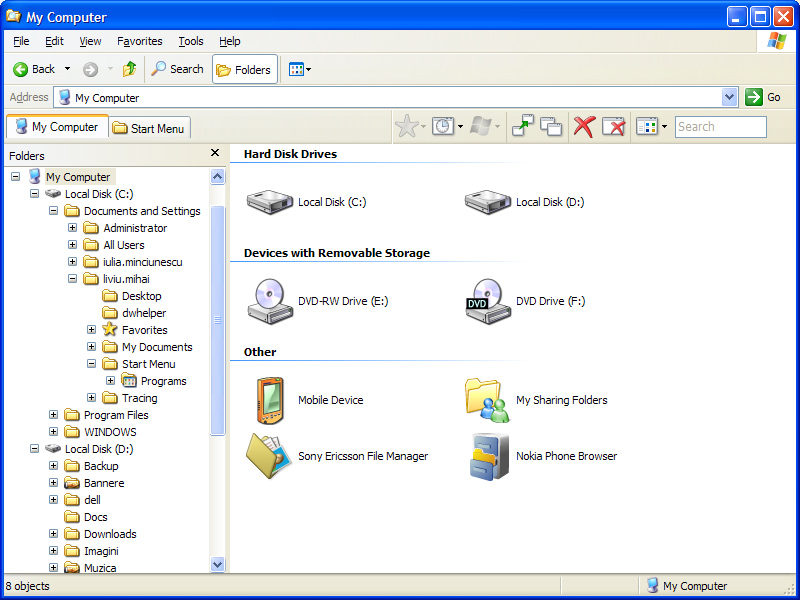Screen dimensions: 800x600
Task: Click the folder tree scroll up arrow
Action: coord(217,177)
